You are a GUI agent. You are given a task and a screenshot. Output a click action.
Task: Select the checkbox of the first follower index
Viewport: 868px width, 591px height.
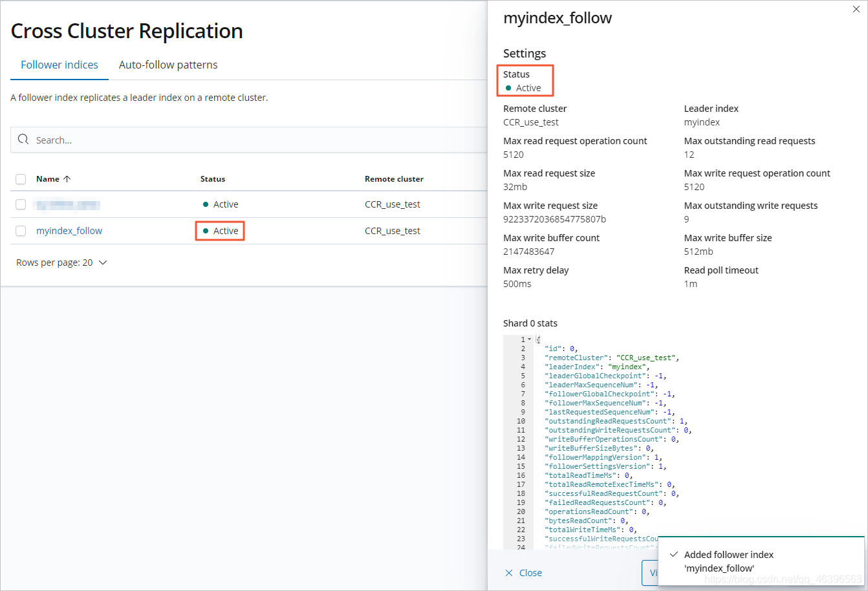[x=21, y=204]
